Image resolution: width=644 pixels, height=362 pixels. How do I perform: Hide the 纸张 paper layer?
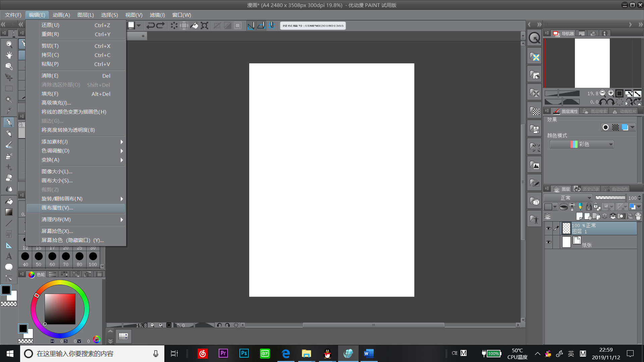(548, 242)
